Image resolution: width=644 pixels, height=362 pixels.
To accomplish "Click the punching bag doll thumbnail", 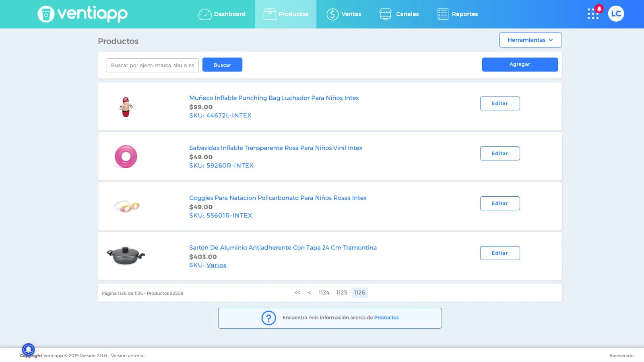I will tap(126, 107).
